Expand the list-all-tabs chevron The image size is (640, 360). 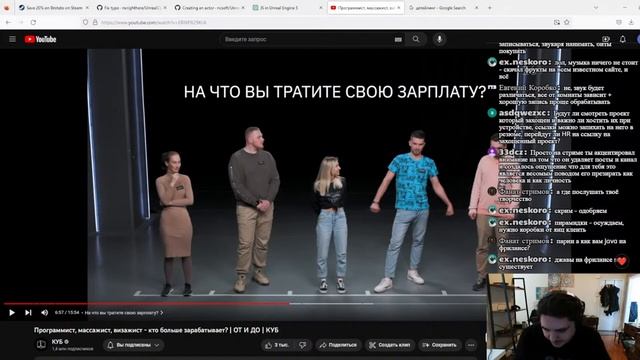[596, 8]
